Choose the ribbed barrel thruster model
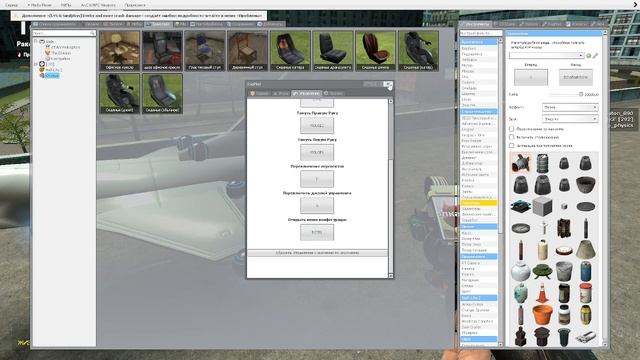 [542, 163]
